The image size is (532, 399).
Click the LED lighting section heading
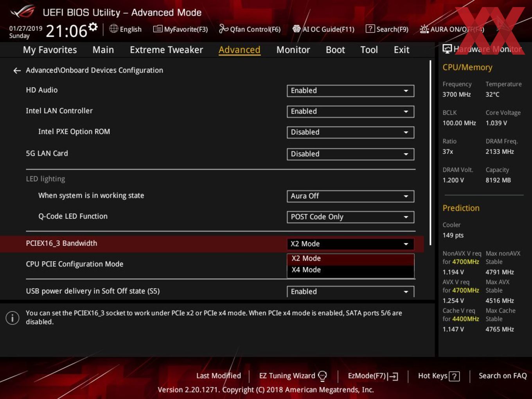[x=45, y=179]
